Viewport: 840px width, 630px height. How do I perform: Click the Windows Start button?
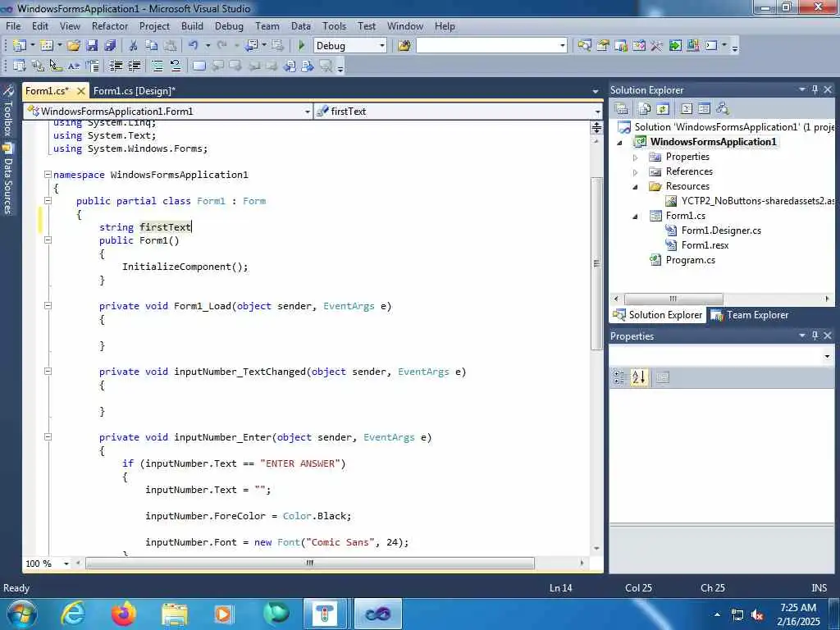click(x=21, y=614)
